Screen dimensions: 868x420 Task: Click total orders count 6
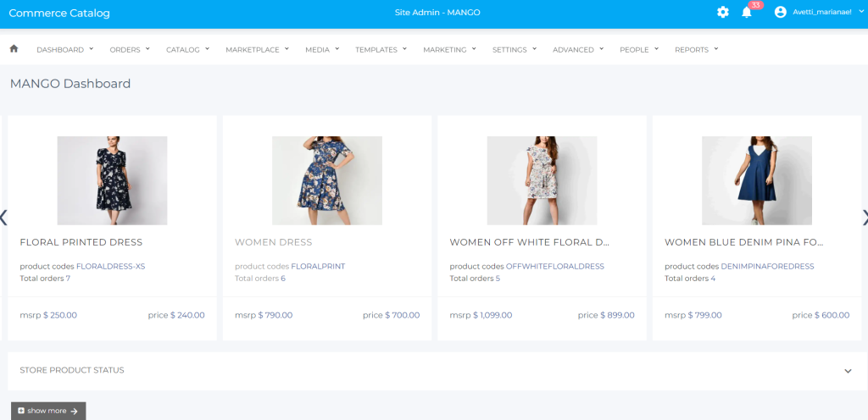click(283, 279)
